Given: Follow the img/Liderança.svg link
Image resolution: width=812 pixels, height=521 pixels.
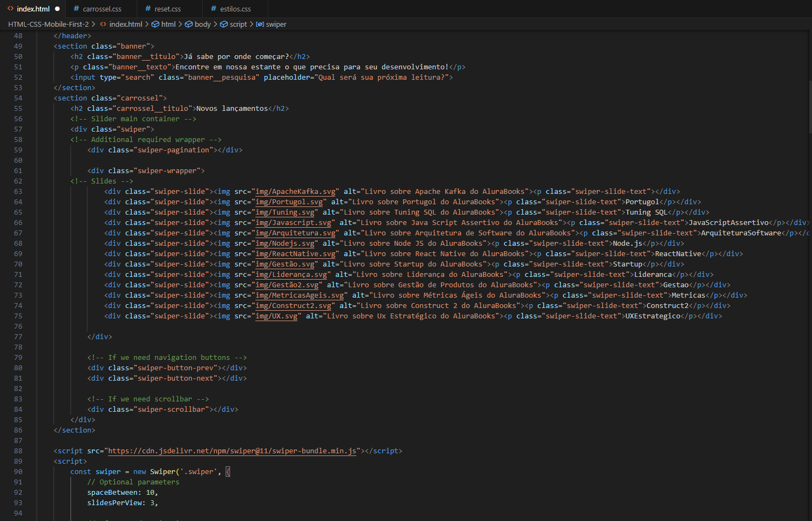Looking at the screenshot, I should [291, 275].
